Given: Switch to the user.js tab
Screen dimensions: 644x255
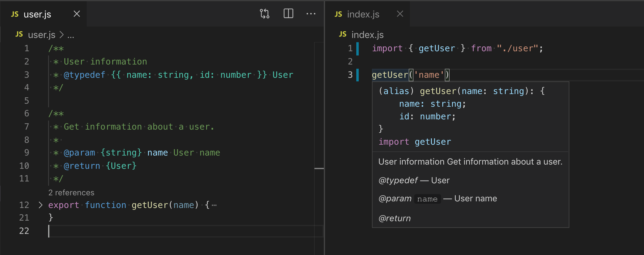Looking at the screenshot, I should tap(37, 14).
